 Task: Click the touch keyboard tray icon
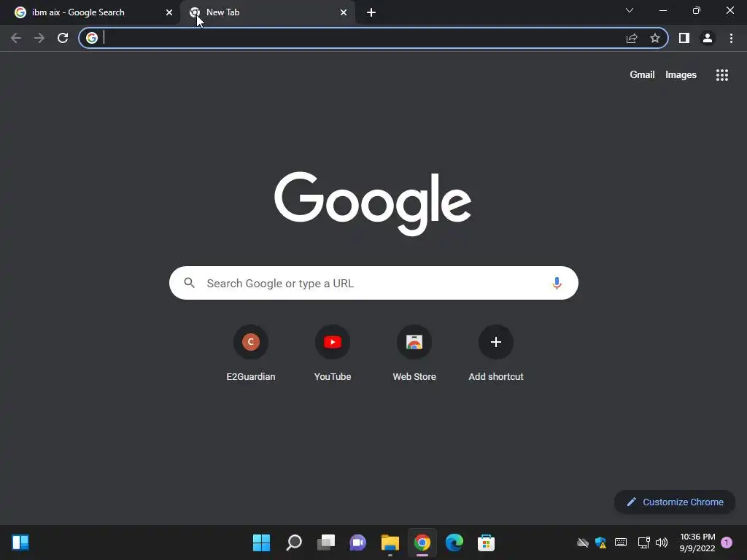click(x=621, y=542)
